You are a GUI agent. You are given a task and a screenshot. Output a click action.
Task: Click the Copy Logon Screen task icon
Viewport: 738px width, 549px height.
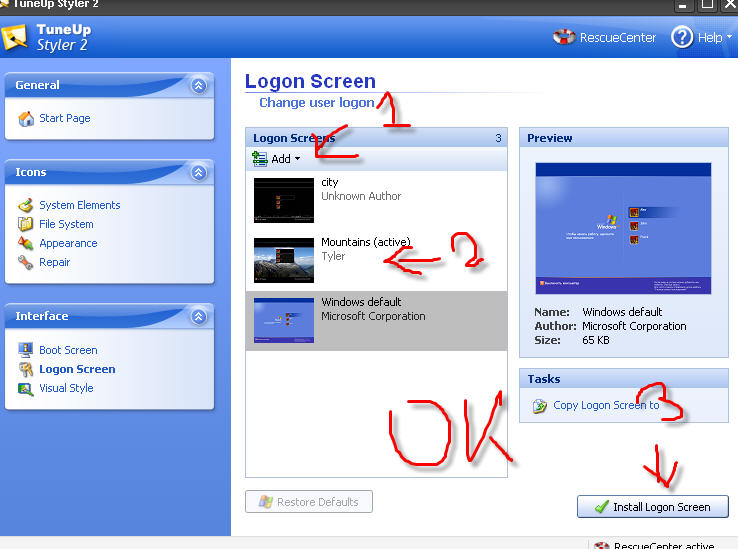click(x=539, y=405)
